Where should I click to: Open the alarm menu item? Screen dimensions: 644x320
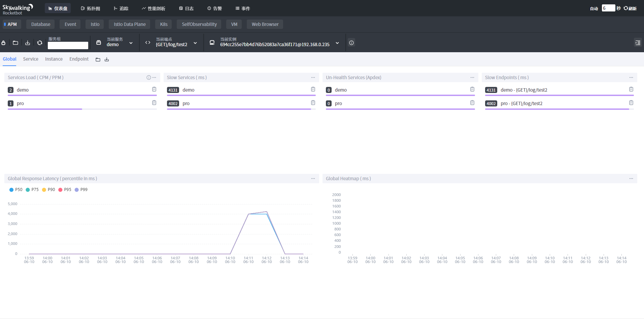[215, 8]
